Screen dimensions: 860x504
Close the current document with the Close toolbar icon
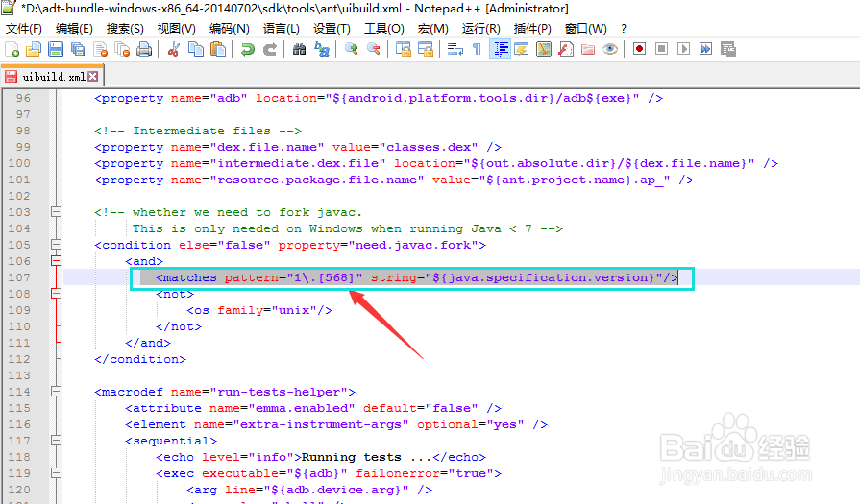(x=100, y=49)
